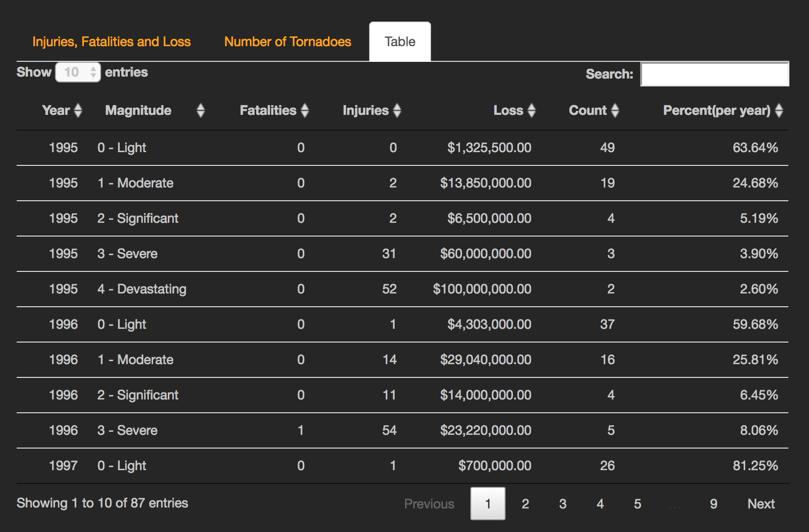809x532 pixels.
Task: Go to the Next page
Action: click(760, 504)
